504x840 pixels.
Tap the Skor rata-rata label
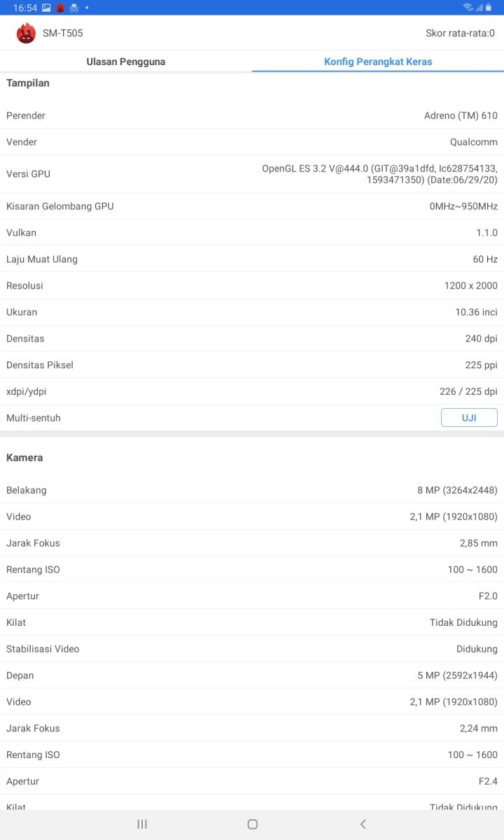click(x=460, y=33)
